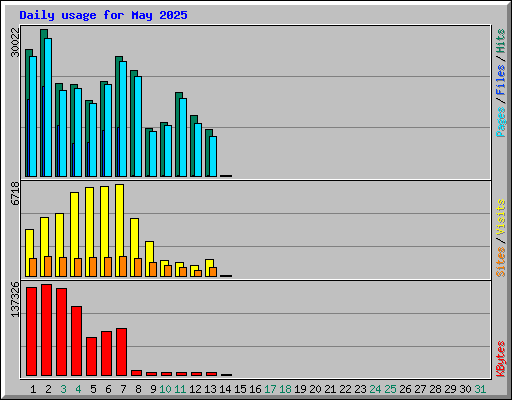Click the red KBytes bar for day 5

point(91,356)
